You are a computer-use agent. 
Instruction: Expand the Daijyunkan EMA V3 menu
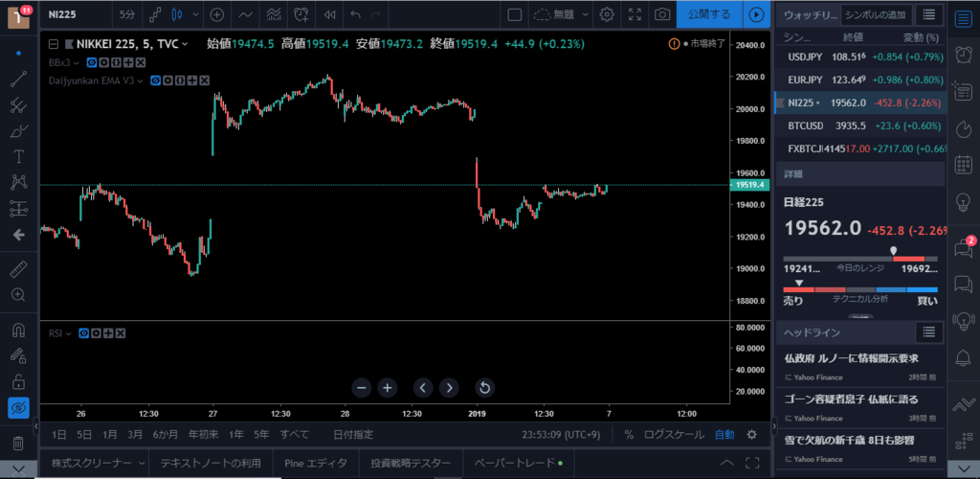(x=141, y=80)
